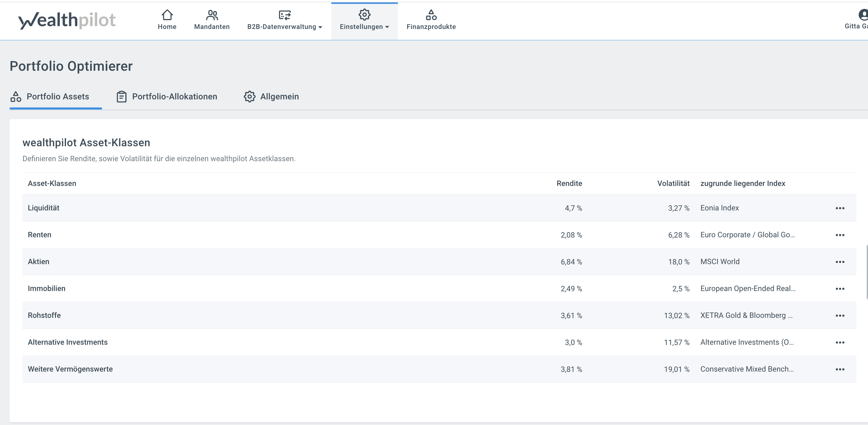
Task: Click the Alternative Investments (O... index cell
Action: pos(747,342)
